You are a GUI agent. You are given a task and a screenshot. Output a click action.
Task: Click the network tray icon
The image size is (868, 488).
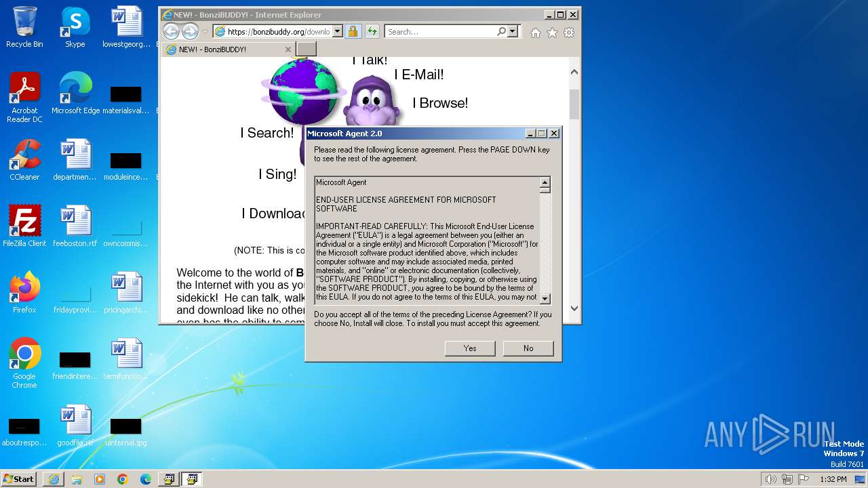click(787, 479)
